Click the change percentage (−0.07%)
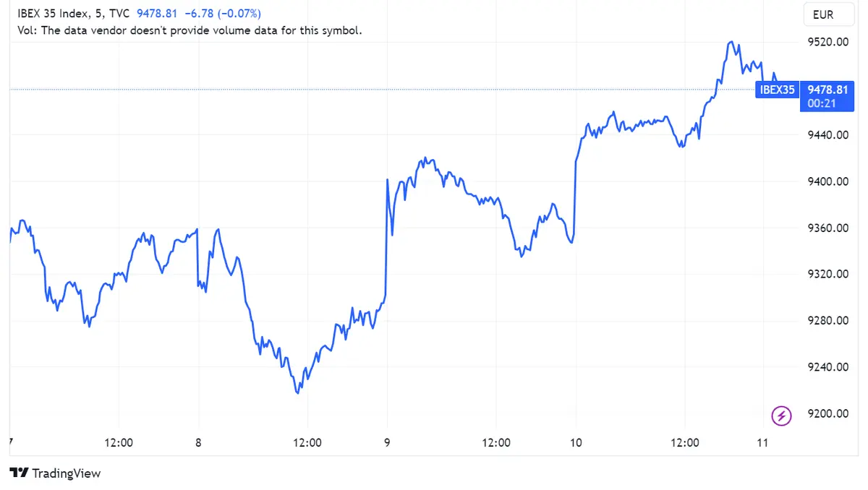Screen dimensions: 868x490 point(239,12)
